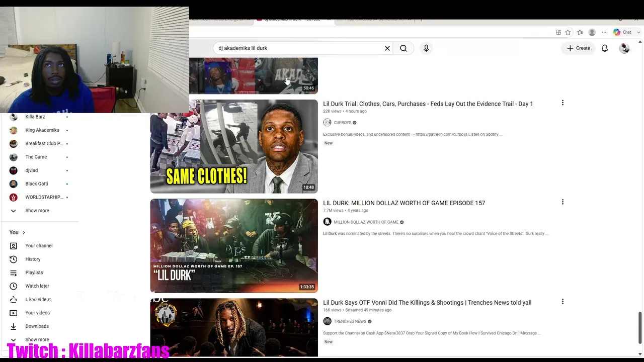
Task: Open the MILLION DOLLAZ WORTH OF GAME avatar
Action: pyautogui.click(x=327, y=222)
